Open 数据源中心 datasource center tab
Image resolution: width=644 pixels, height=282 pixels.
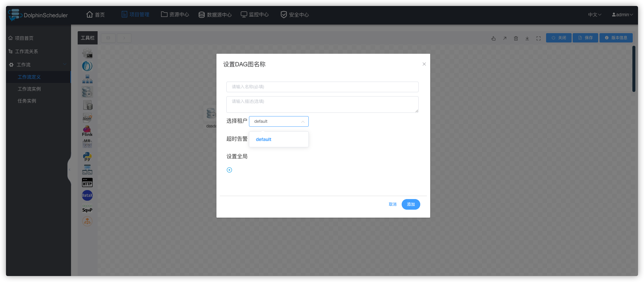click(x=215, y=15)
